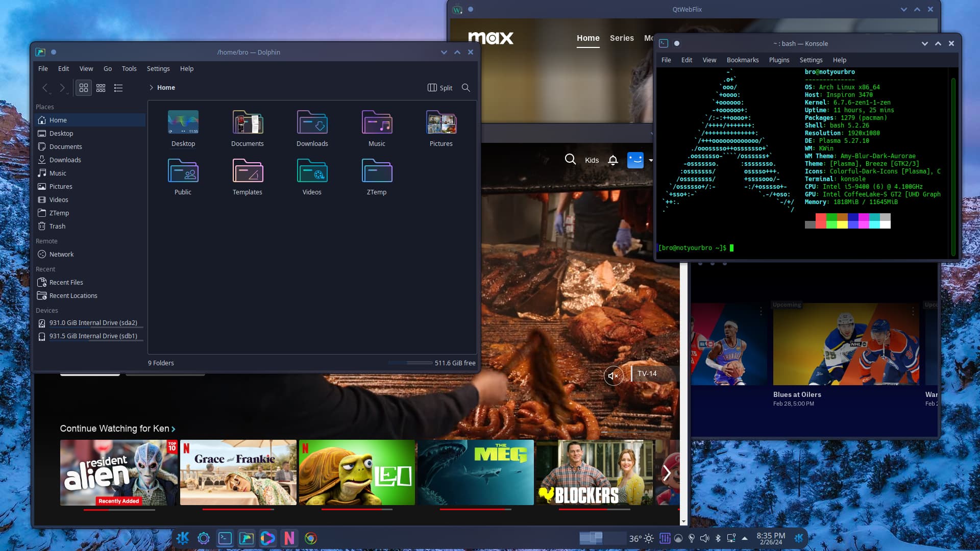This screenshot has height=551, width=980.
Task: Switch to Konsole via taskbar icon
Action: click(225, 538)
